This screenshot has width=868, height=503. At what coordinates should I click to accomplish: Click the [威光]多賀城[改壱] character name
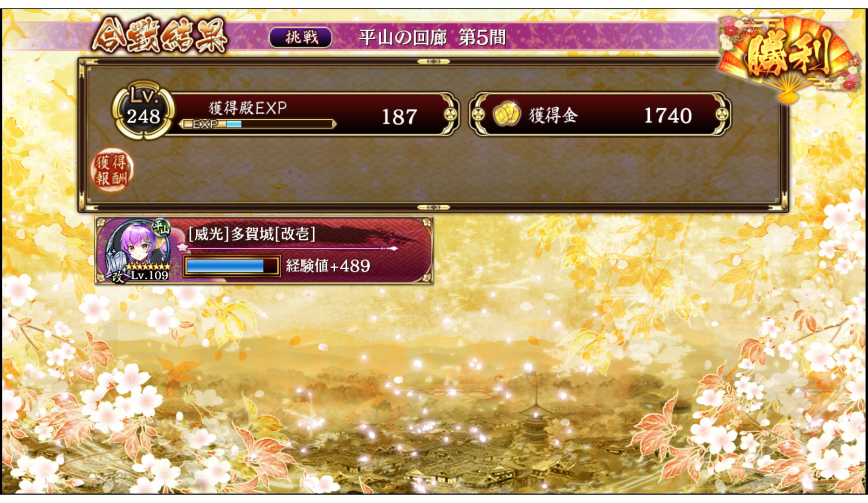252,233
